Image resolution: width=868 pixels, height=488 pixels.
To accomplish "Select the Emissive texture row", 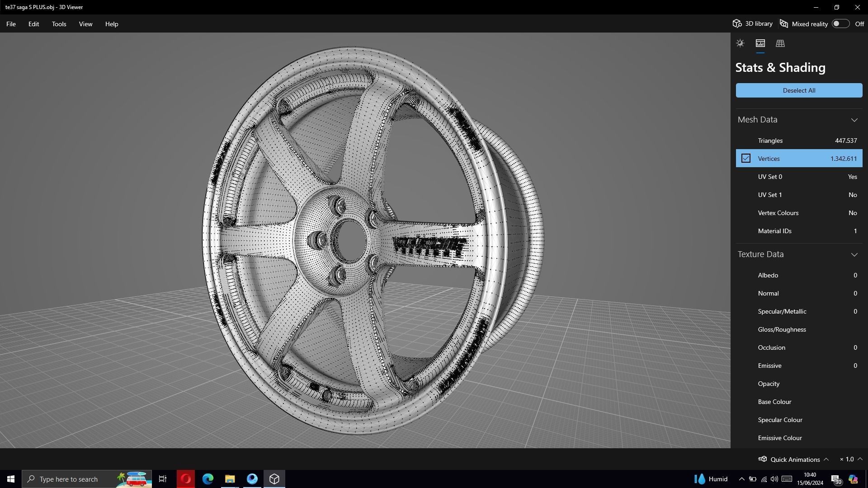I will coord(799,366).
